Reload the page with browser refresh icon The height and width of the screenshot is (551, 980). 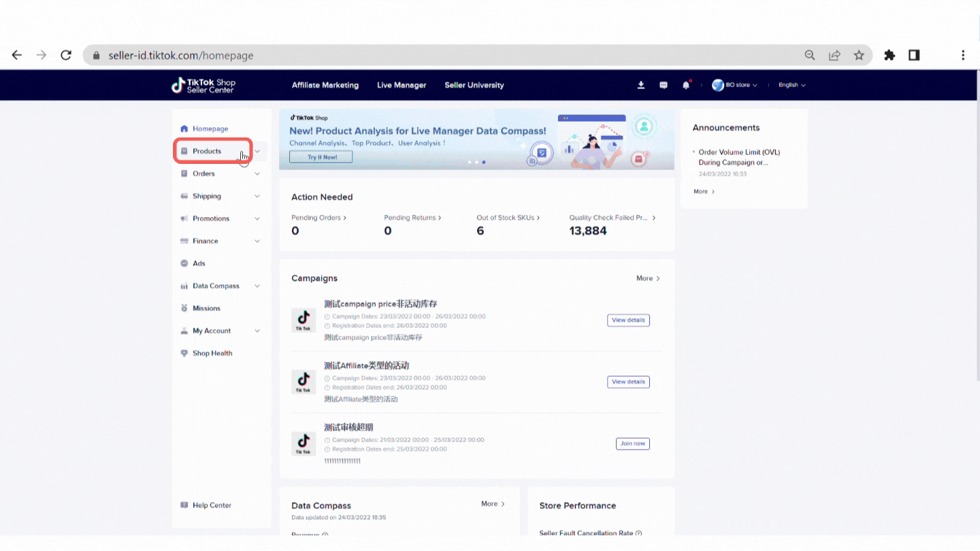[x=66, y=55]
